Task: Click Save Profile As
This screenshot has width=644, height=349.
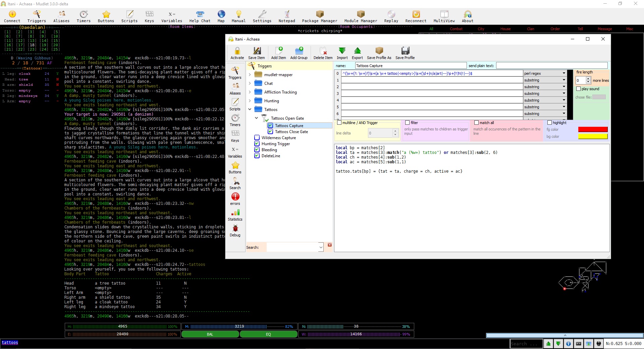Action: coord(379,53)
